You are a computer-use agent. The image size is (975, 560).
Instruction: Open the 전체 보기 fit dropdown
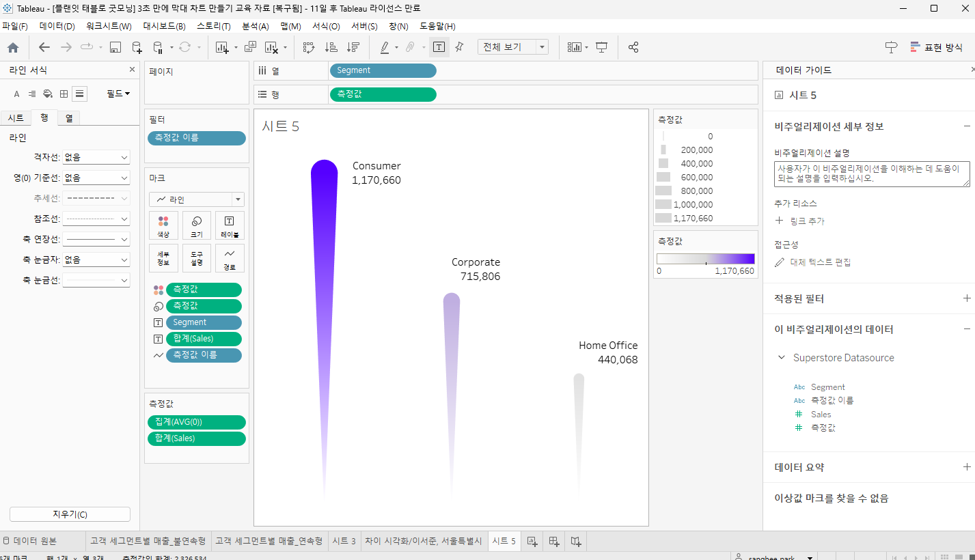pyautogui.click(x=513, y=47)
